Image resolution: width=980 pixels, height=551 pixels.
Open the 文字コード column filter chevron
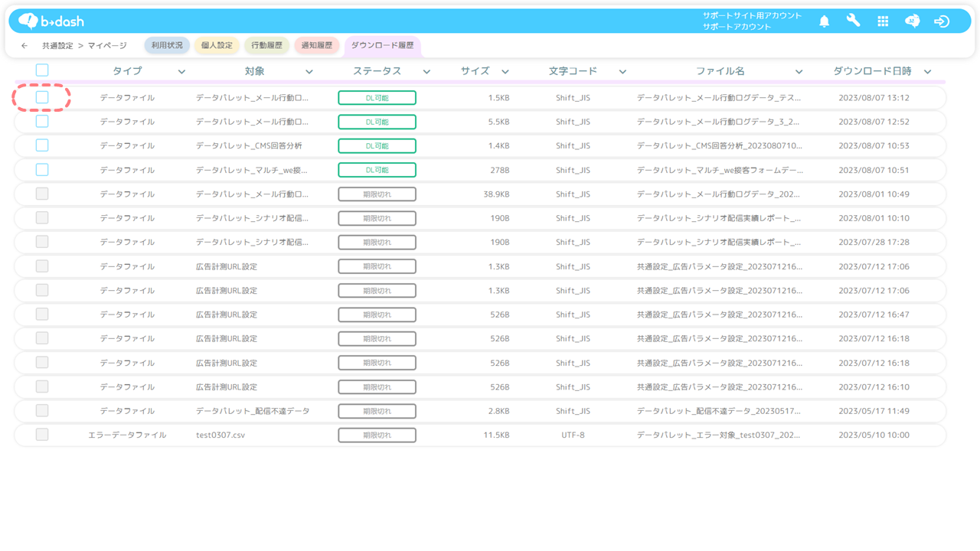(x=622, y=72)
